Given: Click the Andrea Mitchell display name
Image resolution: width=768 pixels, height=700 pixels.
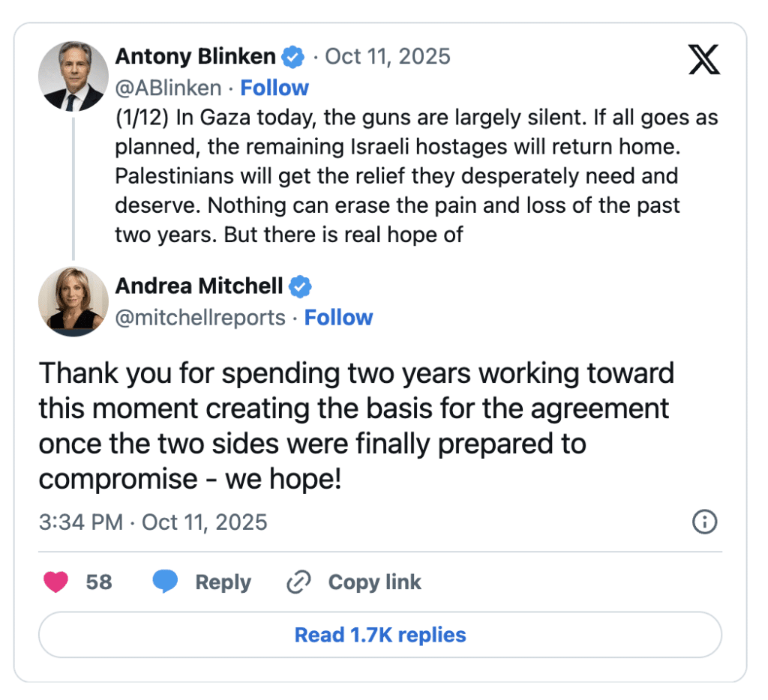Looking at the screenshot, I should pos(199,286).
